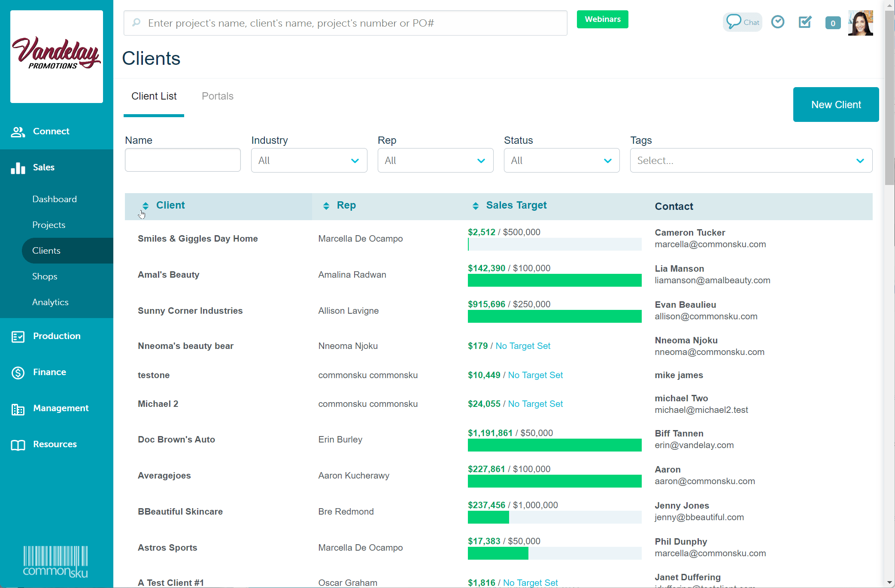This screenshot has height=588, width=895.
Task: Click the New Client button
Action: (836, 105)
